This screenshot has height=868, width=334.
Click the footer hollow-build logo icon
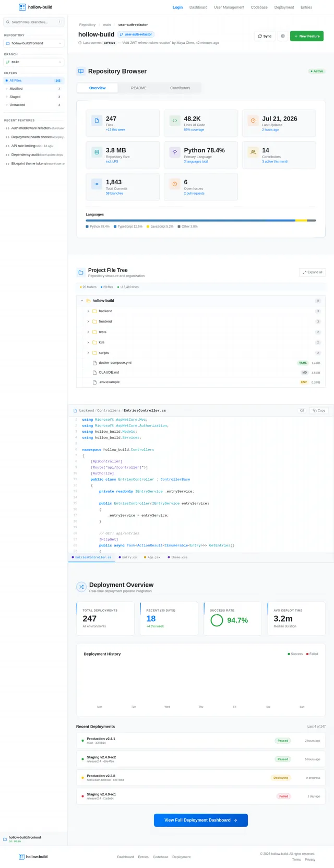21,857
